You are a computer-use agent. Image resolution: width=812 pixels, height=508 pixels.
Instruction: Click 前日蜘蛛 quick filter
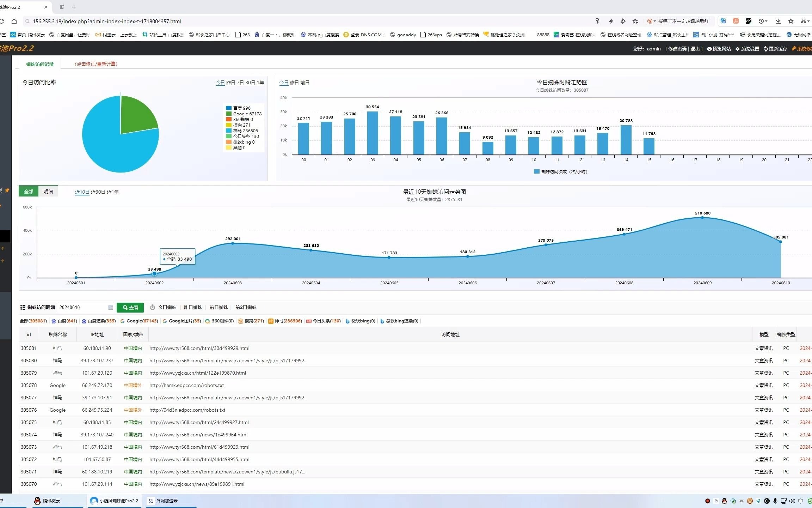click(219, 307)
